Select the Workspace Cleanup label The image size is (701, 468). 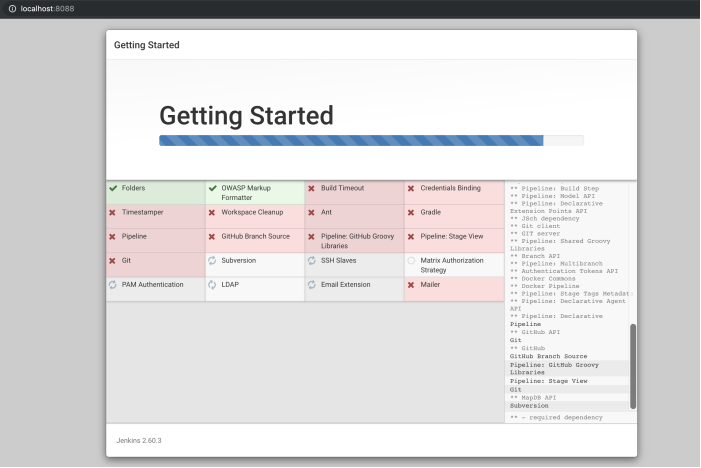point(252,212)
